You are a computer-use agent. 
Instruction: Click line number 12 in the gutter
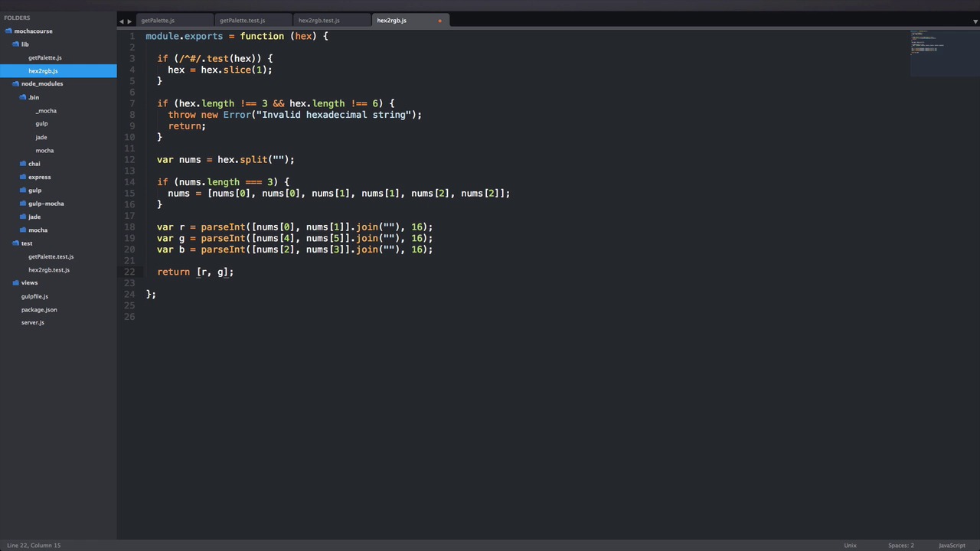pos(130,159)
